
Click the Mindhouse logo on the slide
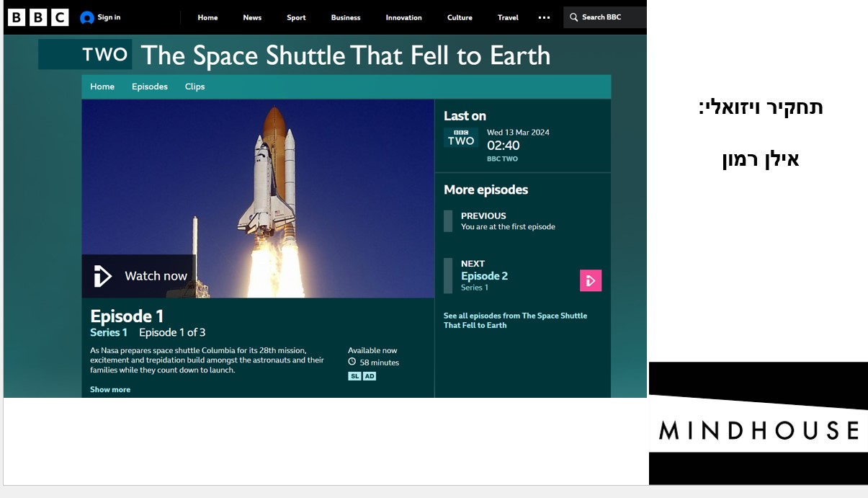[759, 423]
